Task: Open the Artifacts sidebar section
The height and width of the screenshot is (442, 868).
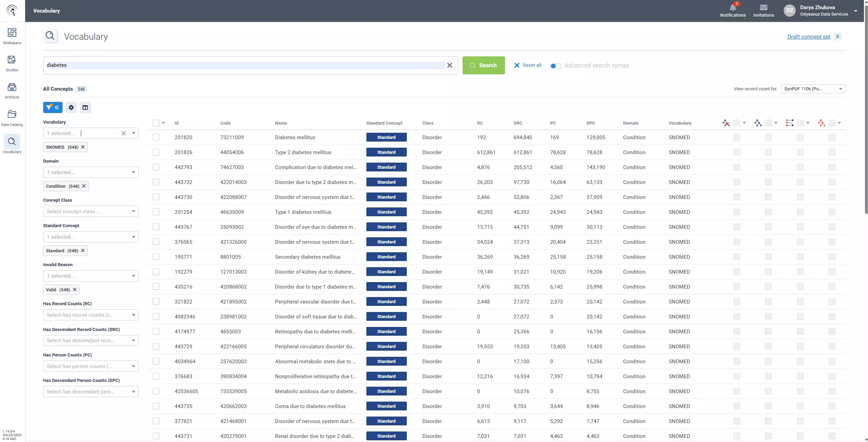Action: 12,91
